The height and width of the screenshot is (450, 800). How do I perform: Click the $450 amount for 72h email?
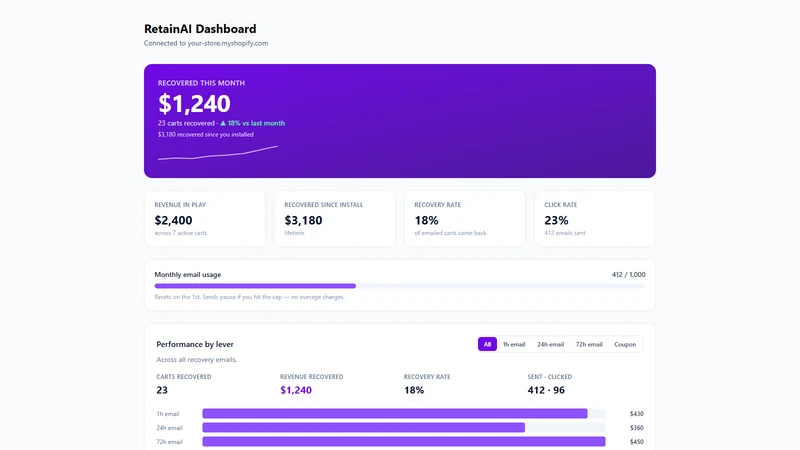[637, 442]
